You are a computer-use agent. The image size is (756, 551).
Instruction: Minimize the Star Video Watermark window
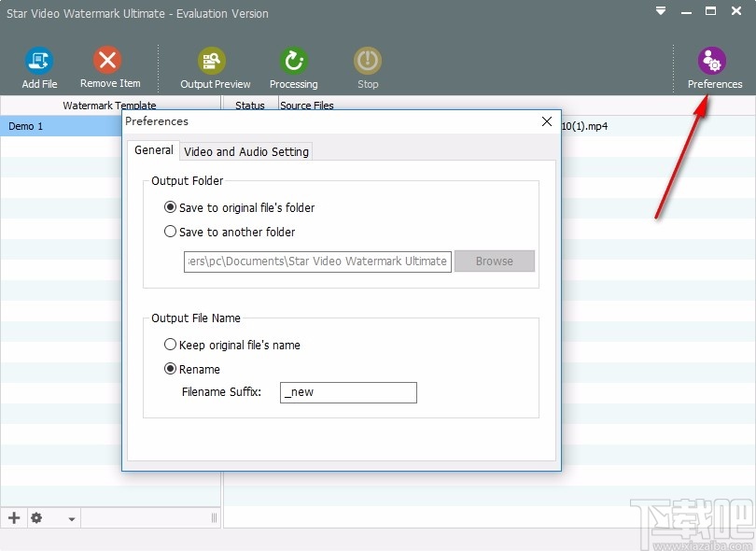click(x=686, y=11)
